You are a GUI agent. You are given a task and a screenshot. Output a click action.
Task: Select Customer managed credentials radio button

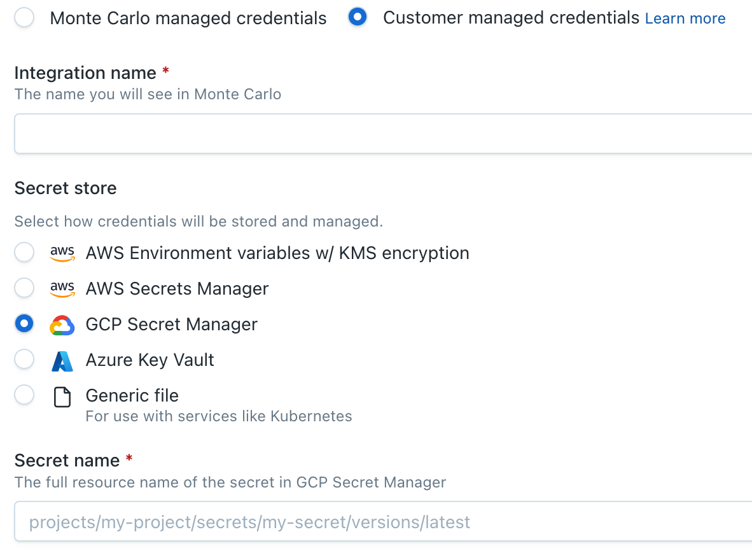(358, 17)
